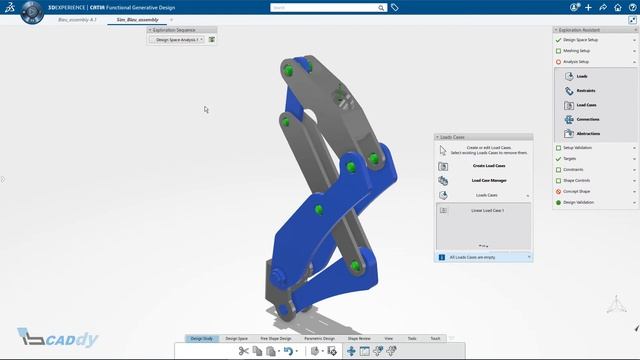This screenshot has height=360, width=640.
Task: Open the 3DEXPERIENCE compass
Action: click(x=32, y=12)
